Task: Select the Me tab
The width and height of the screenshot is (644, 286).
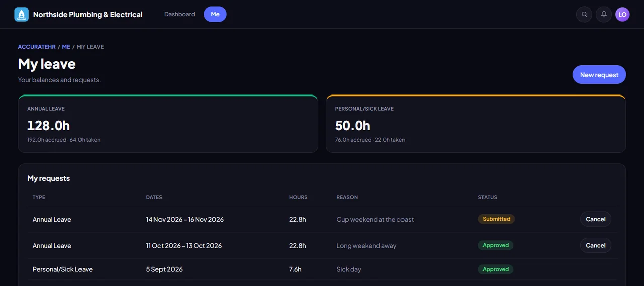Action: point(215,14)
